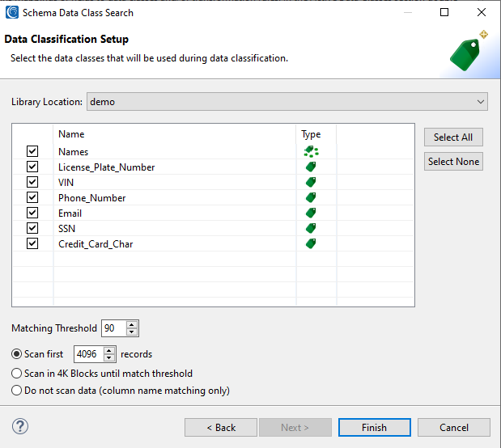
Task: Uncheck the Names data class checkbox
Action: [32, 151]
